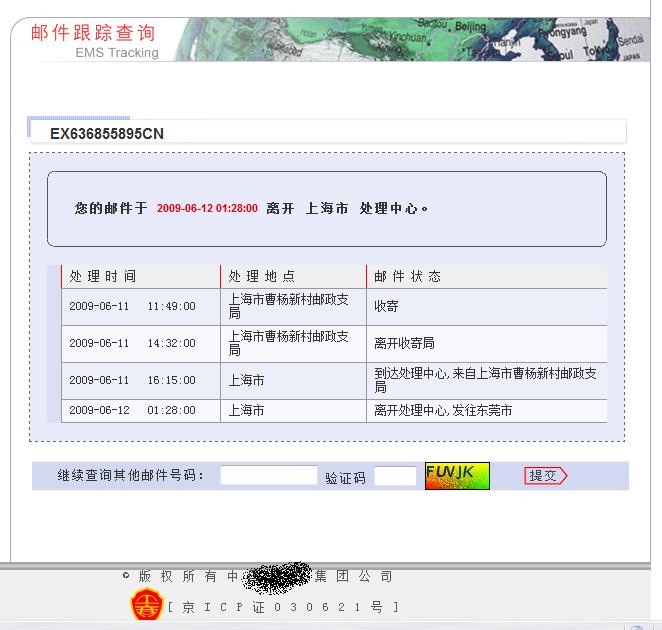662x630 pixels.
Task: Click the EMS Tracking subtitle
Action: 117,53
